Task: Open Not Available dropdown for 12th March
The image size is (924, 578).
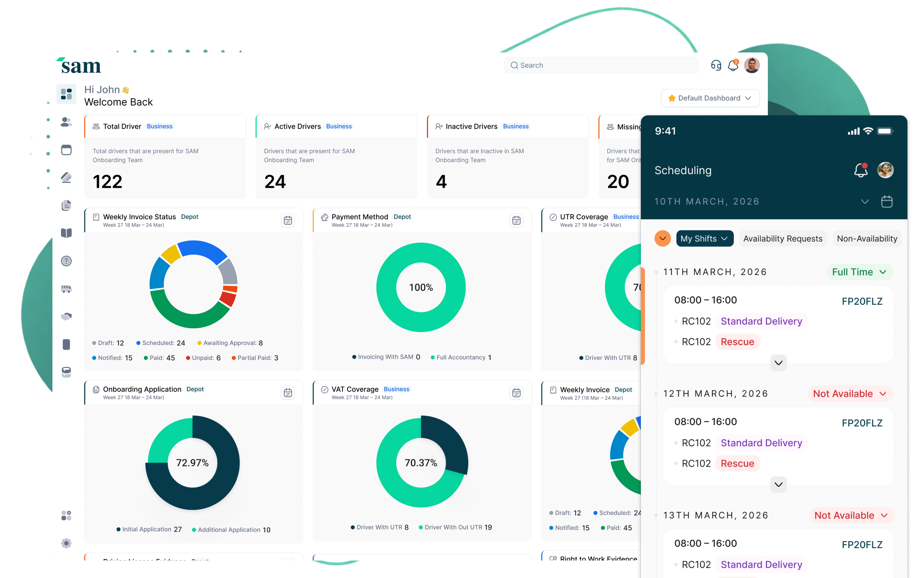Action: 850,394
